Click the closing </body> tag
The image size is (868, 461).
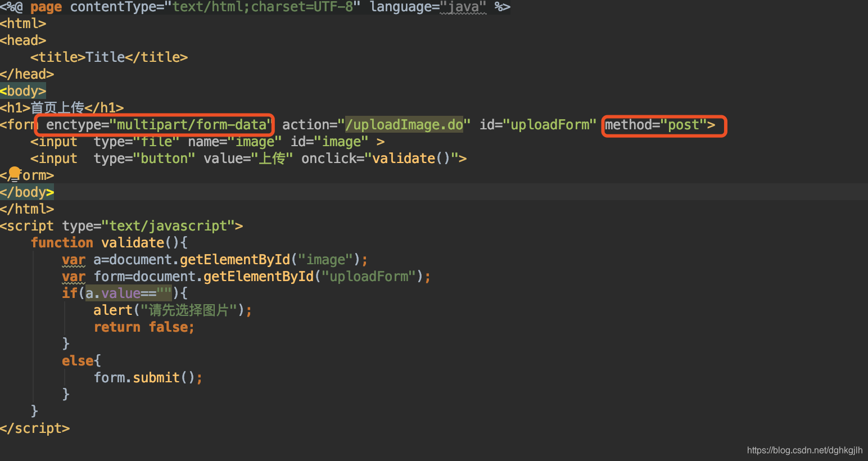pyautogui.click(x=27, y=192)
